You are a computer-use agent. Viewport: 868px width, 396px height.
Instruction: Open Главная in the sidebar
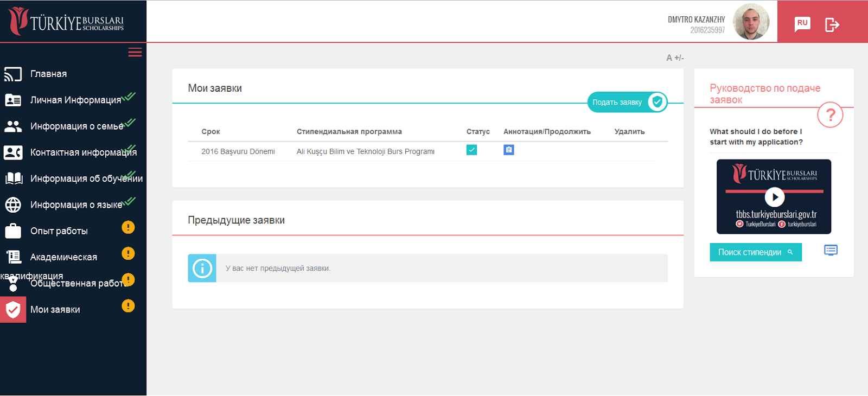tap(49, 74)
